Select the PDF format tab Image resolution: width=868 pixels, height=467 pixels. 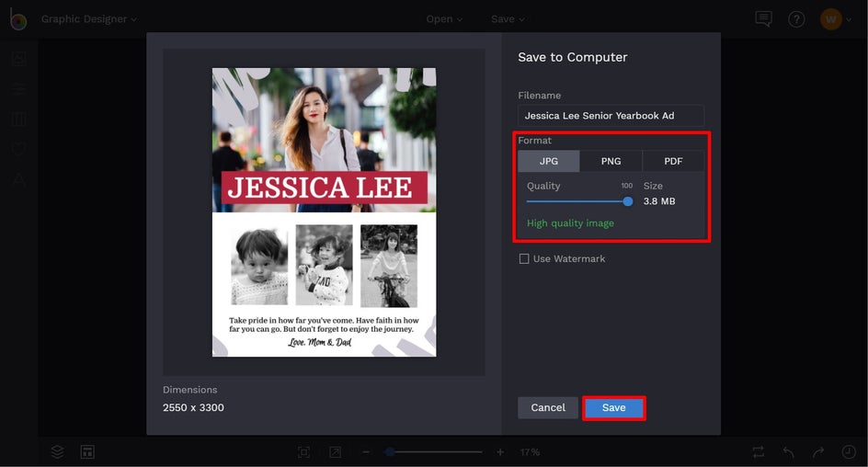pos(673,161)
